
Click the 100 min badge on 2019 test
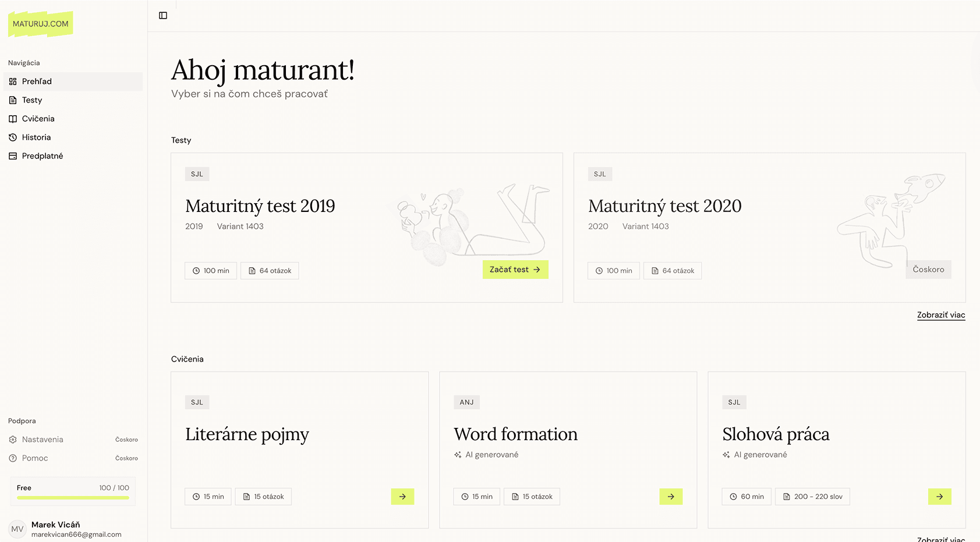coord(211,271)
